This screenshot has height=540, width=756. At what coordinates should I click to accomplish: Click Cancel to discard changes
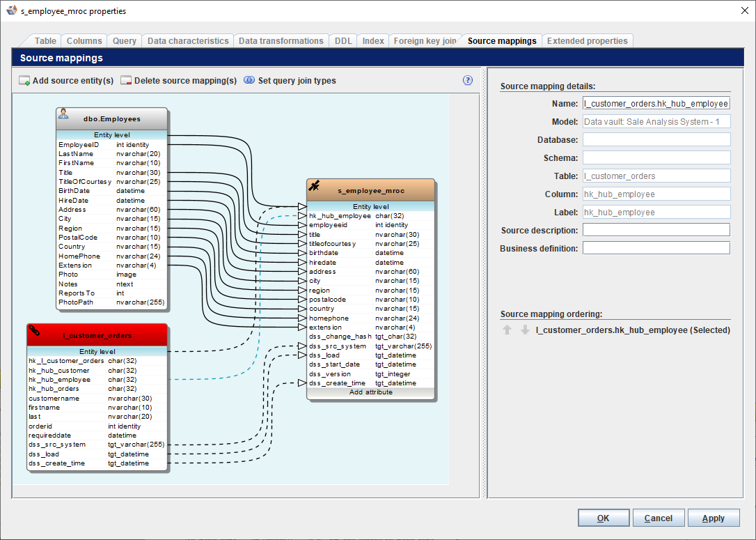click(x=658, y=518)
